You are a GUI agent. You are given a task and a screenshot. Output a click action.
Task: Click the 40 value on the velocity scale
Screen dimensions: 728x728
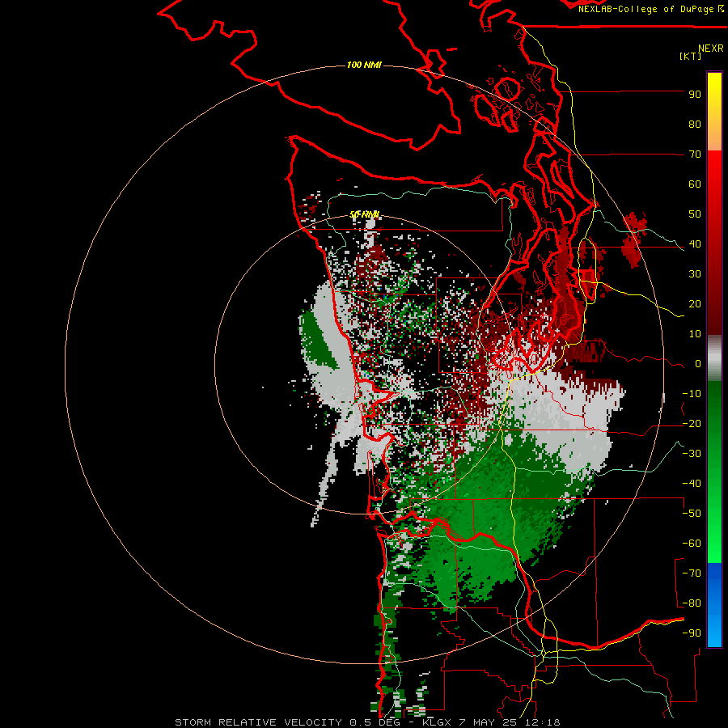point(695,244)
